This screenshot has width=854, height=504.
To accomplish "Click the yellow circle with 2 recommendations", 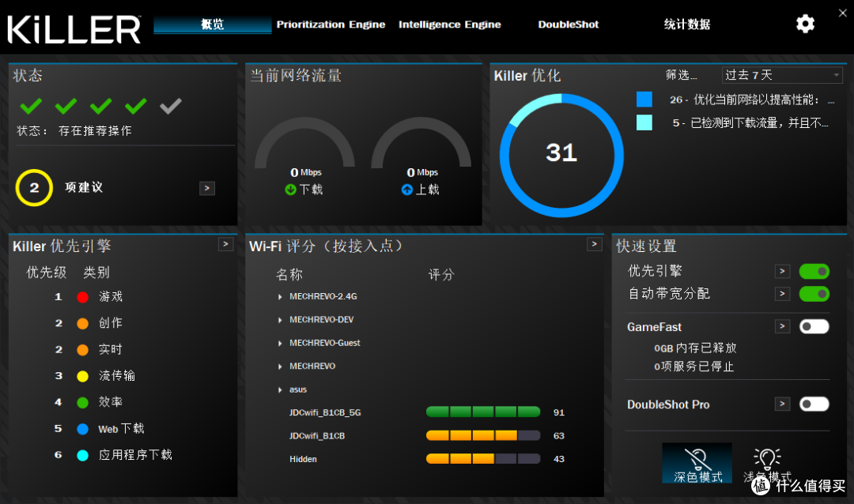I will click(x=34, y=188).
